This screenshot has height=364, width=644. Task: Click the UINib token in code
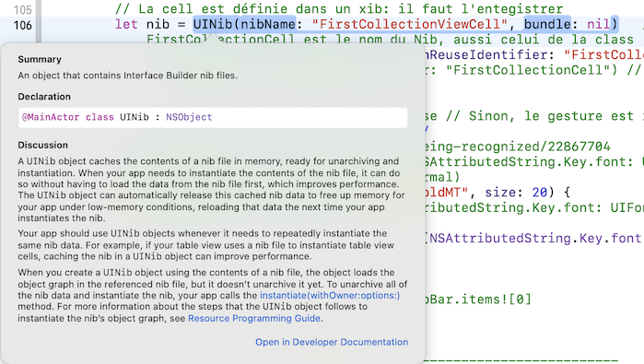point(213,24)
